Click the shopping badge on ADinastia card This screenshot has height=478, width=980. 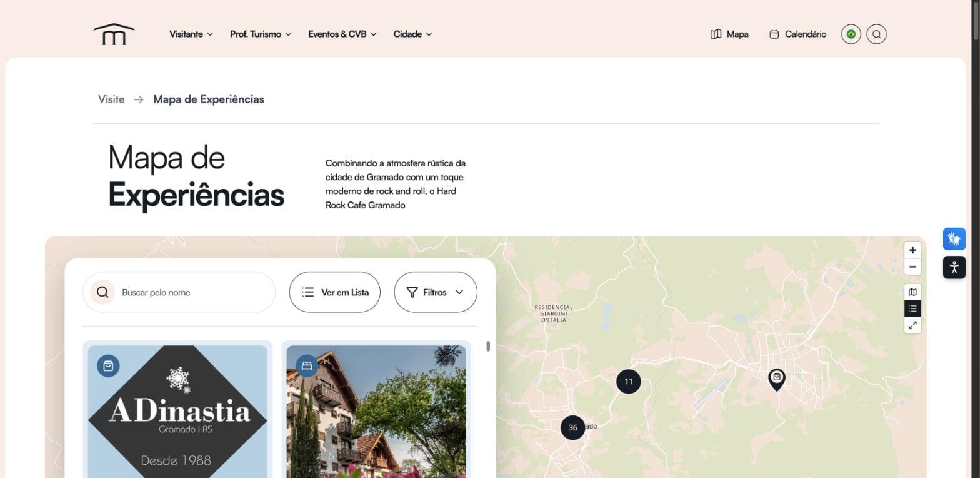pos(108,366)
